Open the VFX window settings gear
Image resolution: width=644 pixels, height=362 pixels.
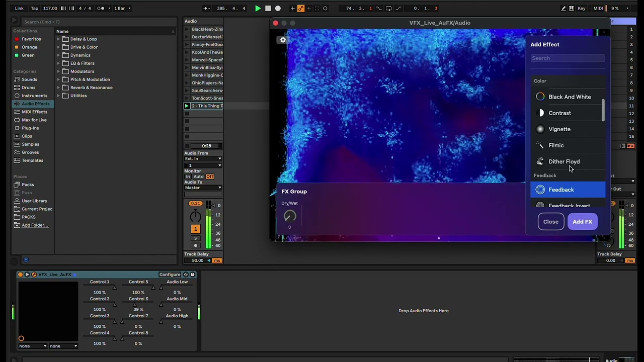(283, 40)
